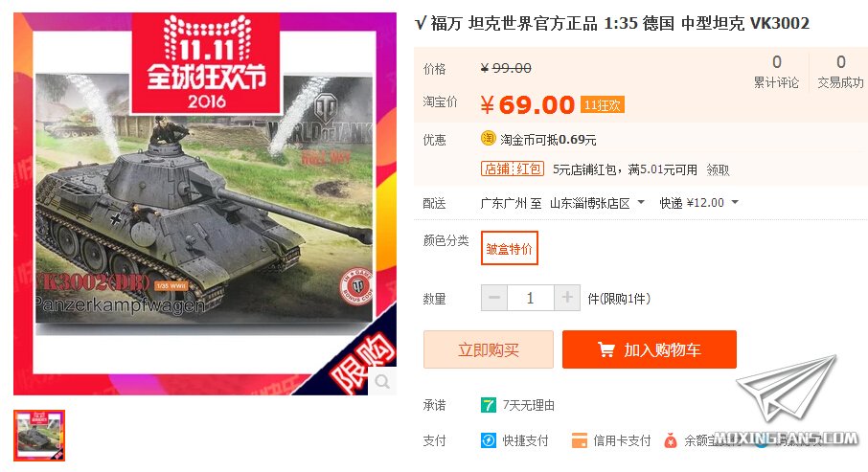The height and width of the screenshot is (472, 868).
Task: Open the 交易成功 transactions count tab
Action: (840, 72)
